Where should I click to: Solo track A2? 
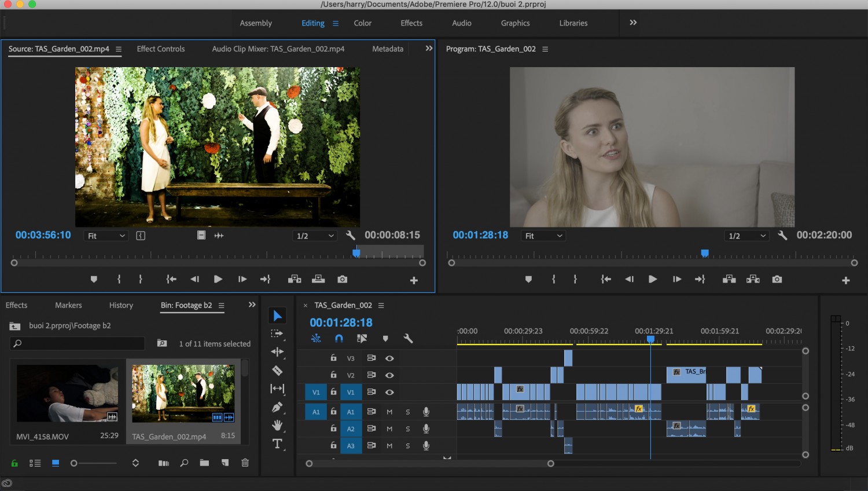click(408, 429)
